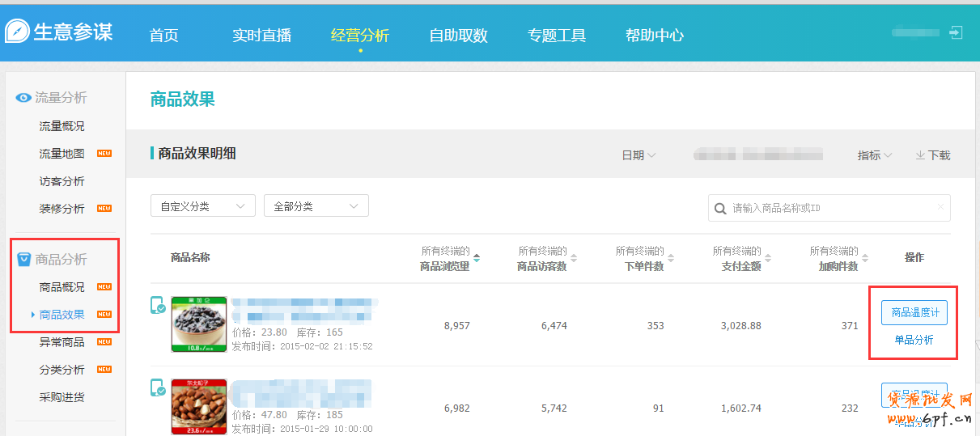The image size is (980, 436).
Task: Click mobile device icon beside second product
Action: [x=158, y=389]
